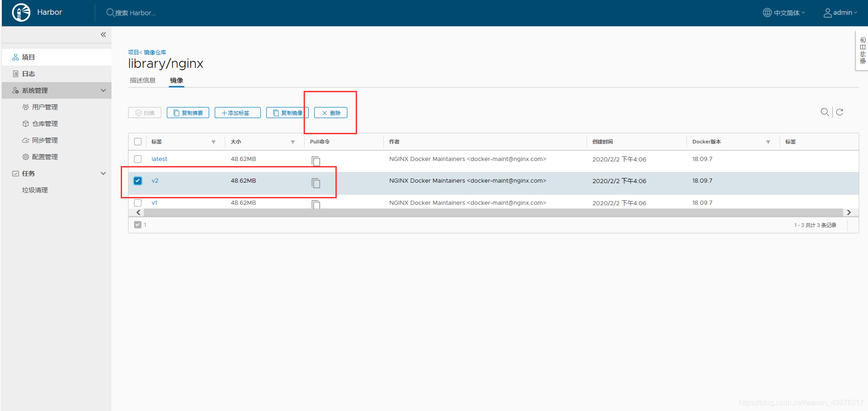Open the v1 tag link
This screenshot has height=411, width=868.
tap(154, 203)
